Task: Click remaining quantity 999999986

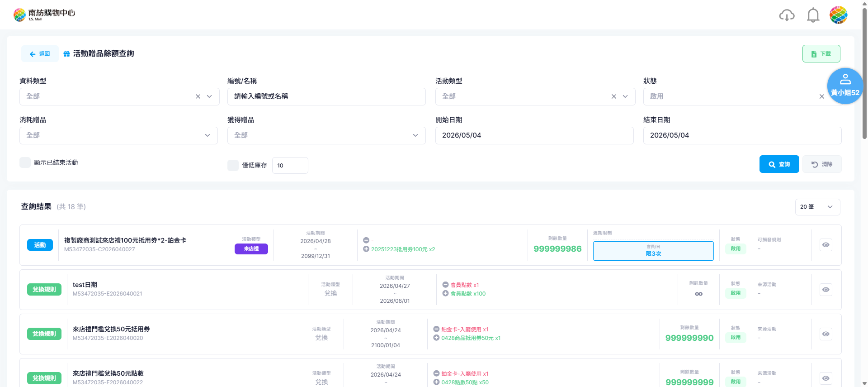Action: (557, 249)
